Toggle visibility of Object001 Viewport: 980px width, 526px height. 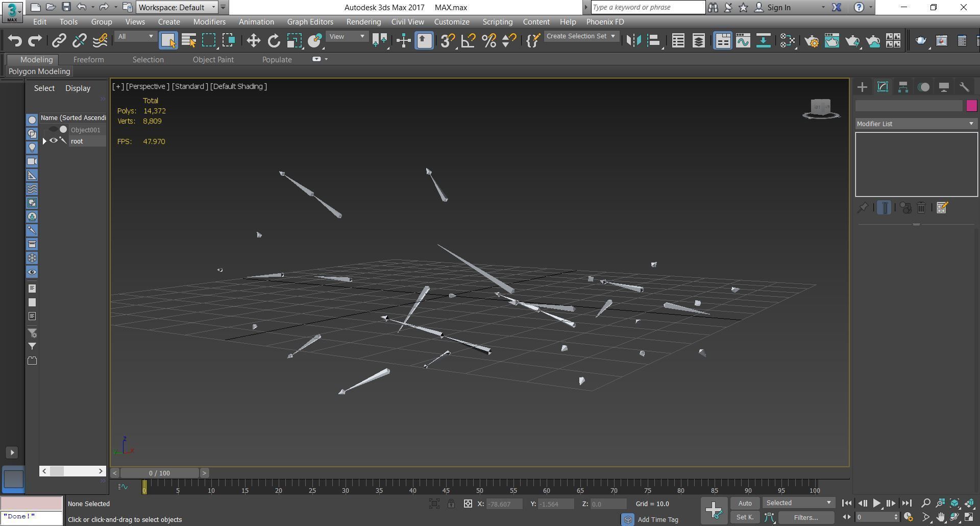coord(53,130)
